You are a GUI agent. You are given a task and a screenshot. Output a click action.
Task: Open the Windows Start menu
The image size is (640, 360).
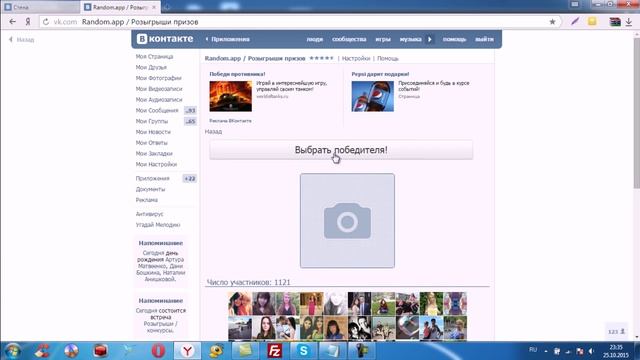(x=13, y=351)
